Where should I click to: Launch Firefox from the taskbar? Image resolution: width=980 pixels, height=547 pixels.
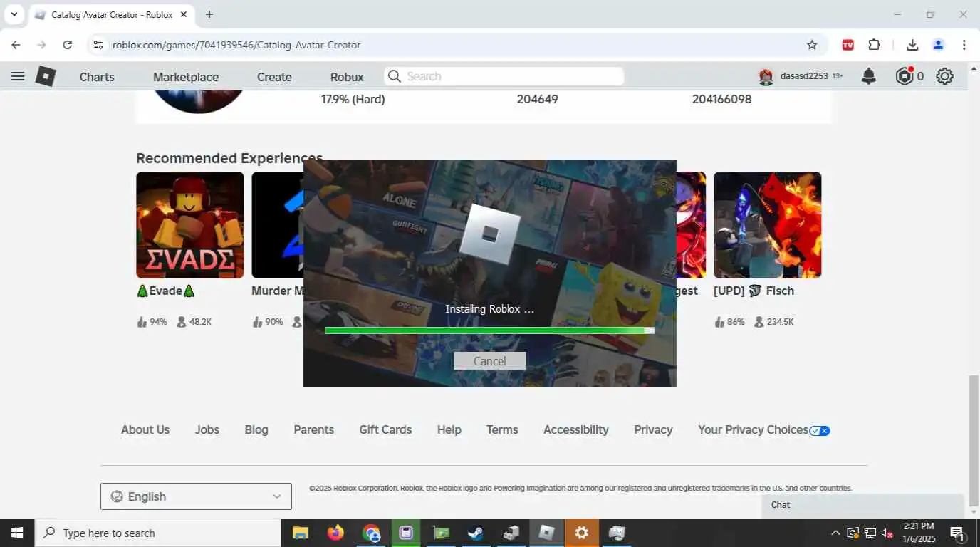[335, 533]
